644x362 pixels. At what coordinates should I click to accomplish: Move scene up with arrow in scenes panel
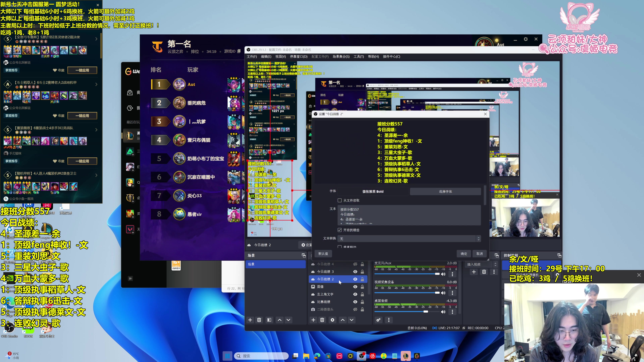point(280,320)
